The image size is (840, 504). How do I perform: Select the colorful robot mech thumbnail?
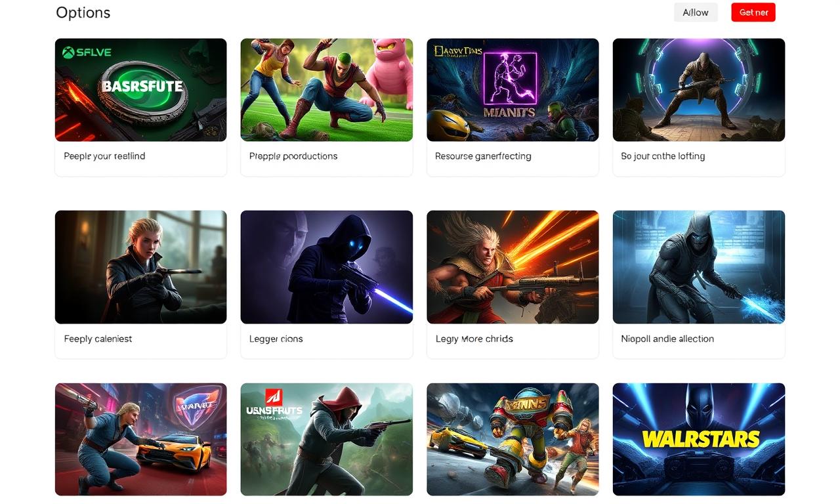click(513, 440)
